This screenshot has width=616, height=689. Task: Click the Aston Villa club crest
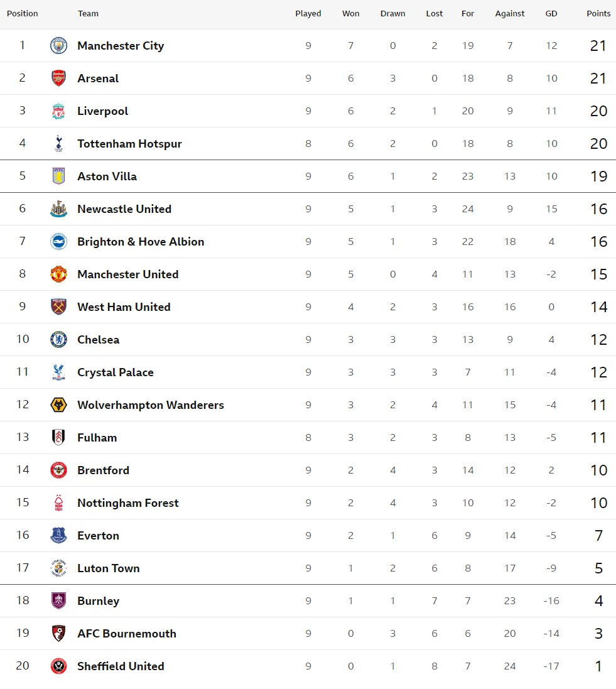[58, 176]
